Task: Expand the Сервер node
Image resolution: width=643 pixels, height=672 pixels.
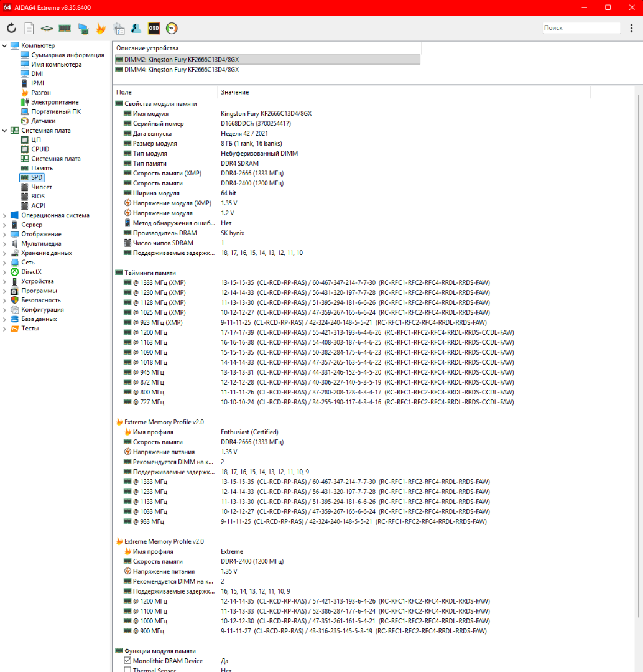Action: (5, 225)
